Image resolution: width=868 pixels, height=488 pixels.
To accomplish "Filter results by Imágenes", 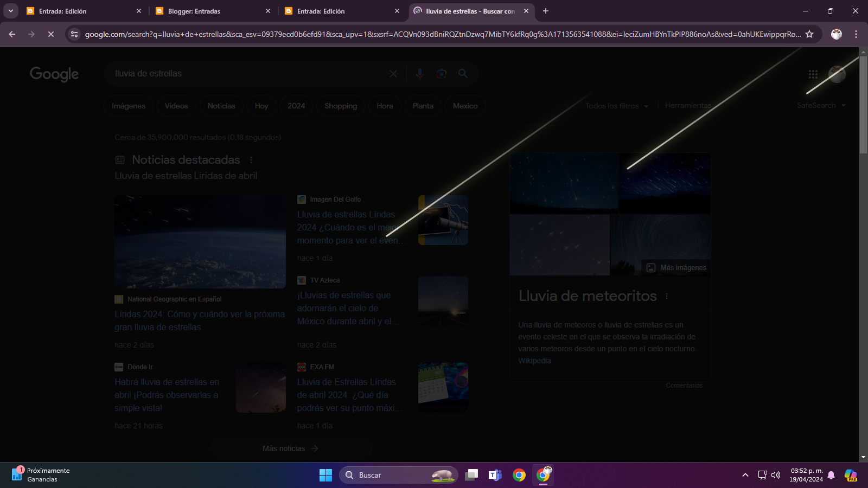I will click(129, 106).
